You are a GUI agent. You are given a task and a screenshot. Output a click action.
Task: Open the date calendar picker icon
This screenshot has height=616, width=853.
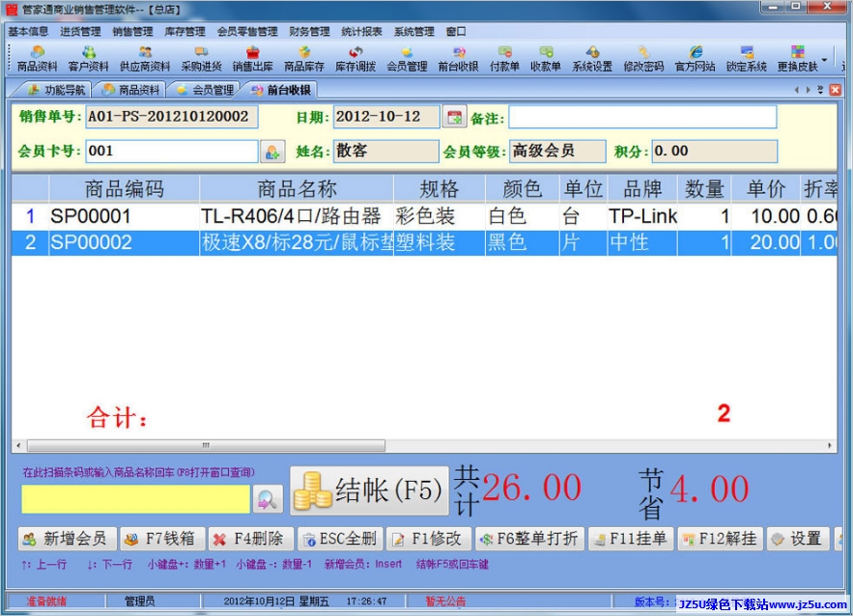[454, 118]
